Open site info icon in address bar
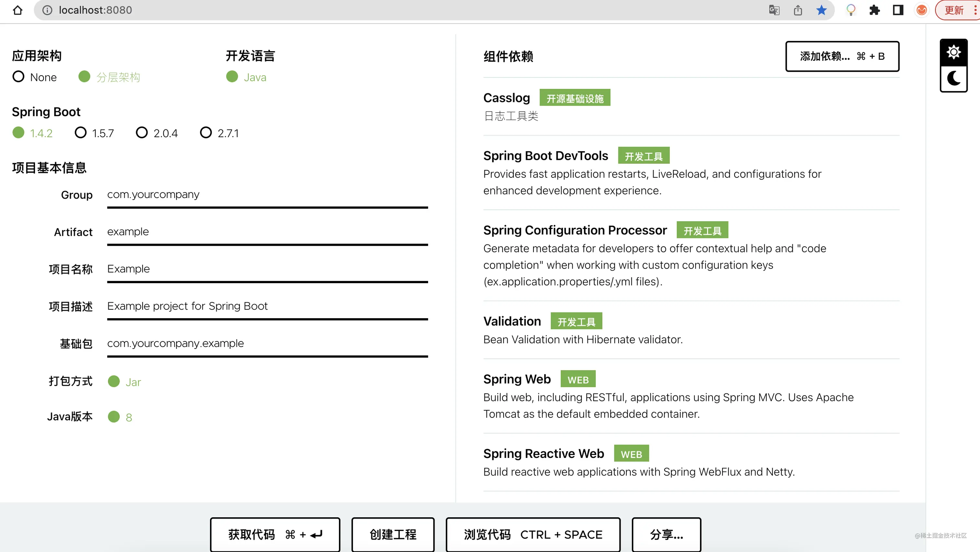980x552 pixels. point(47,10)
